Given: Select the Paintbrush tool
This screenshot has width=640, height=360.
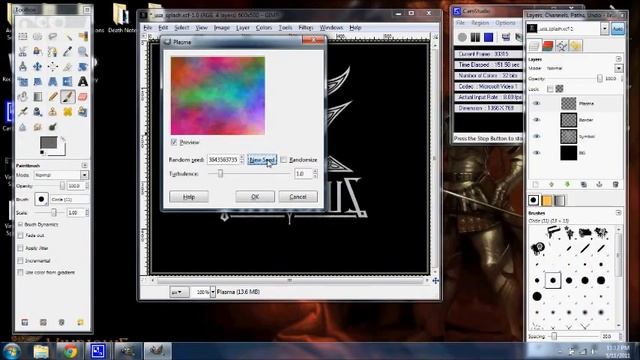Looking at the screenshot, I should point(68,97).
